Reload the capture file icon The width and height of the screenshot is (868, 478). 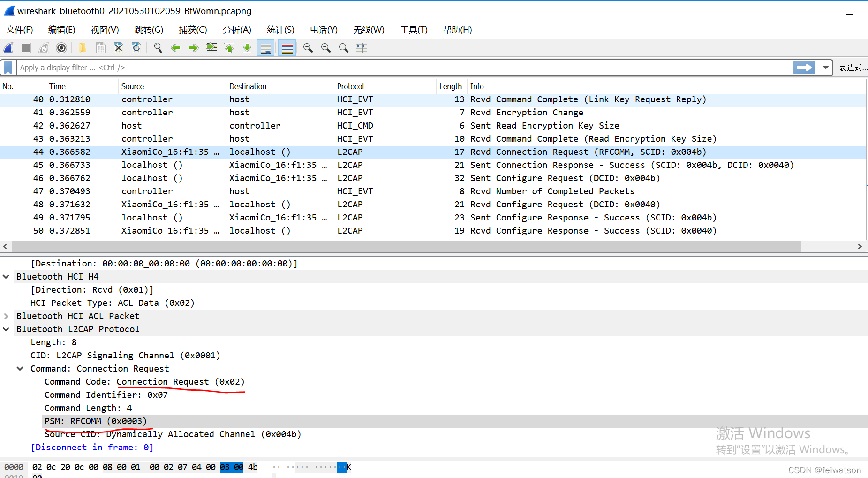pyautogui.click(x=136, y=48)
